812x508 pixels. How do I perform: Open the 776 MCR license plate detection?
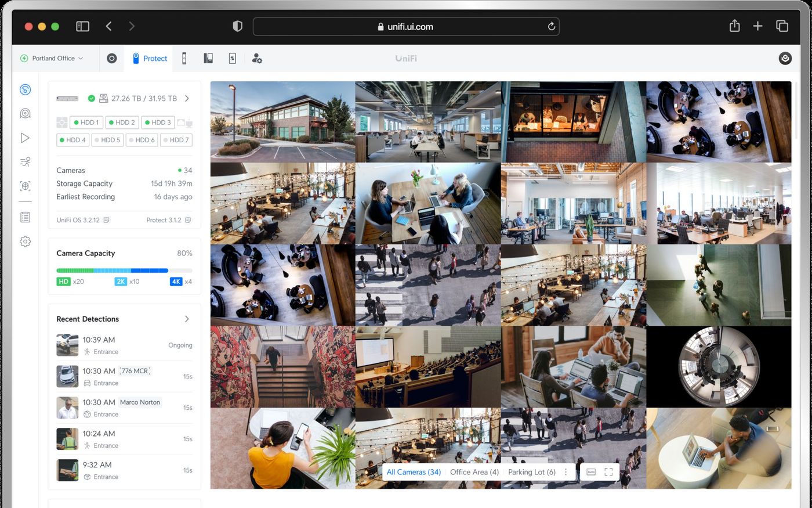[124, 377]
